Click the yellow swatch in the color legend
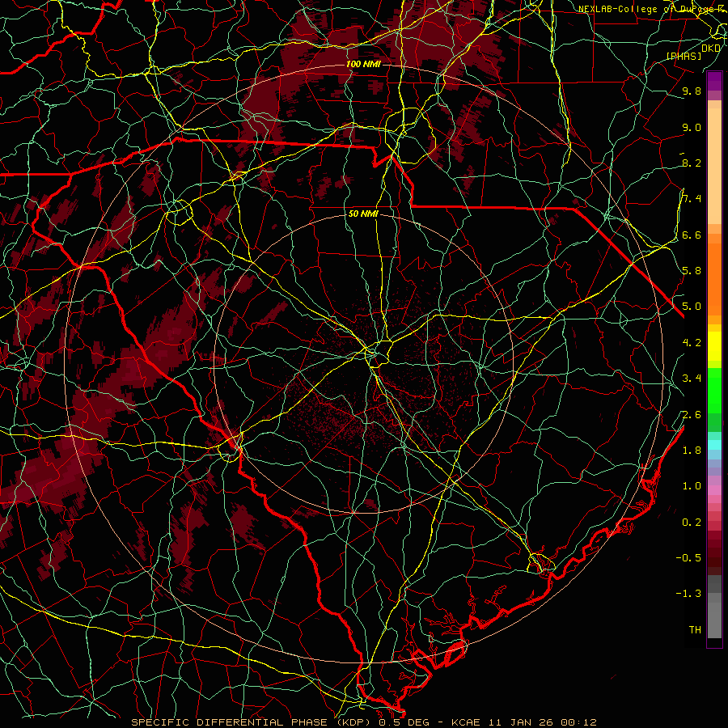Screen dimensions: 728x728 click(x=714, y=346)
